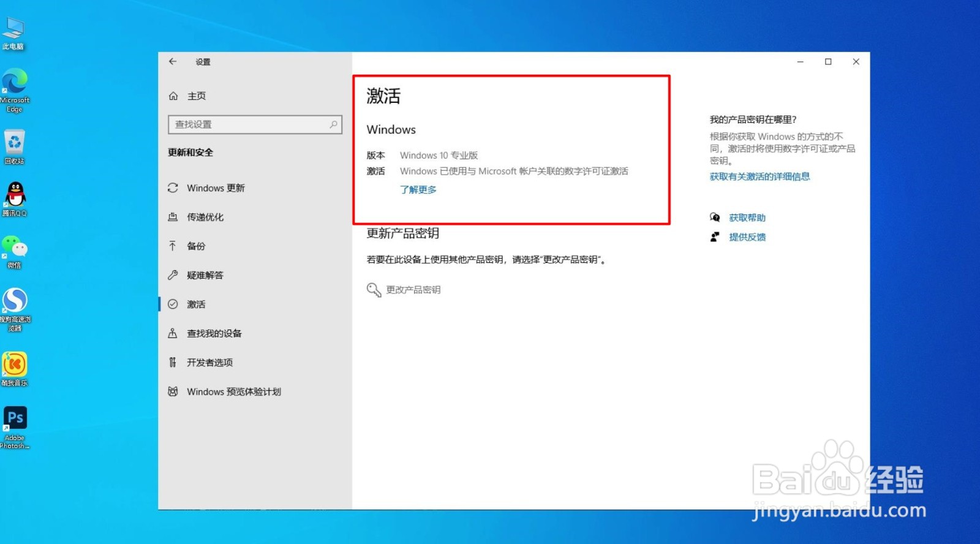
Task: Select Windows 预览体验计划 label in the sidebar
Action: click(234, 391)
